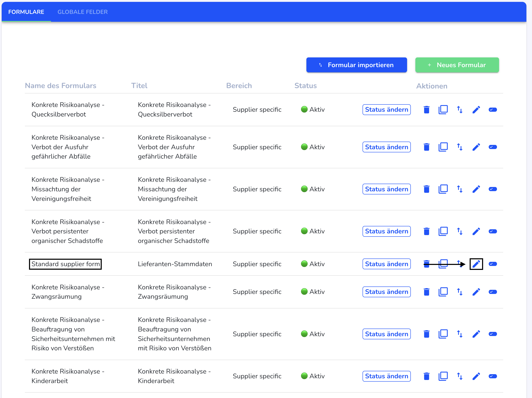Create a form with Neues Formular button

[457, 65]
